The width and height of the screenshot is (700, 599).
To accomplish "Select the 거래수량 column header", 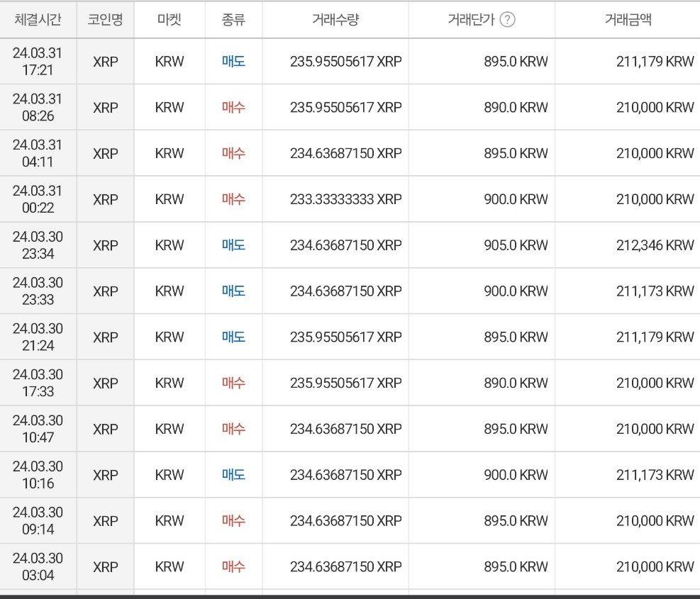I will click(x=335, y=20).
